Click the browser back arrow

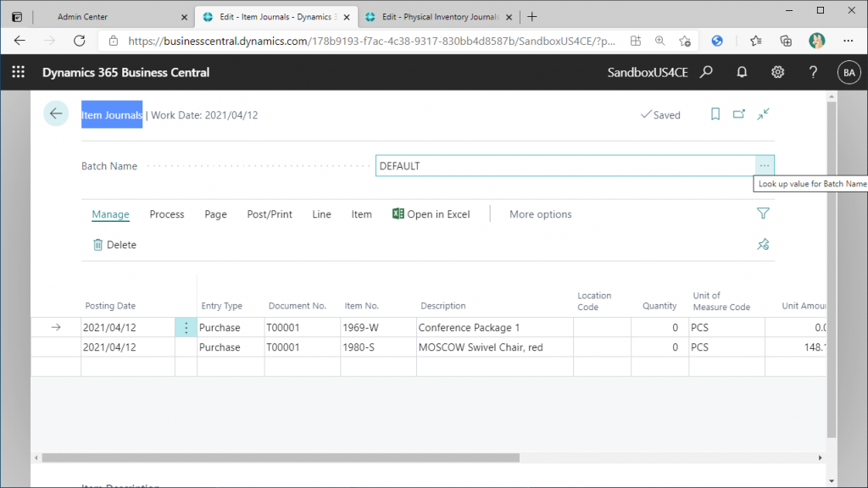pyautogui.click(x=20, y=41)
